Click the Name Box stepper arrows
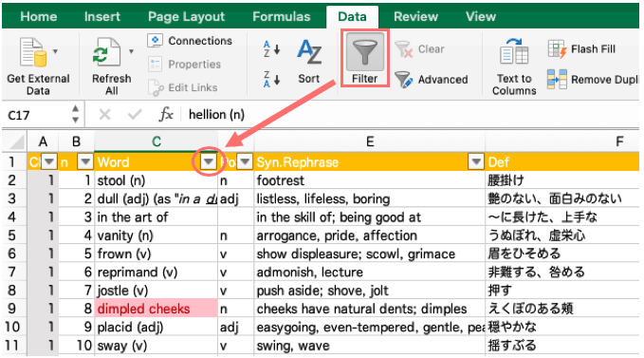 [75, 114]
